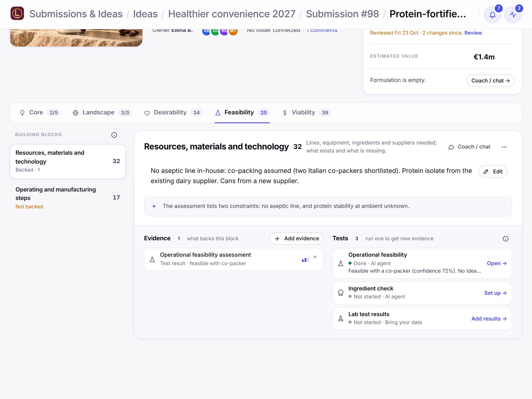The height and width of the screenshot is (399, 532).
Task: Open Coach / chat for Resources block
Action: tap(469, 147)
